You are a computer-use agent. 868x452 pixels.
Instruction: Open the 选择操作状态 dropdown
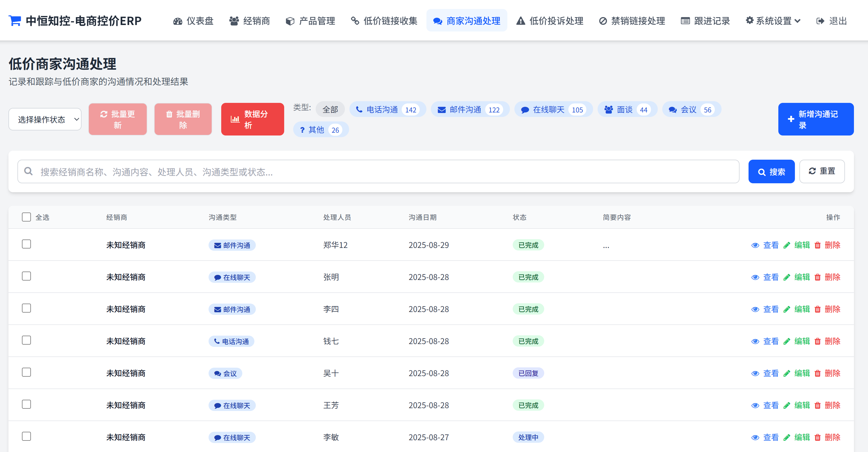[x=45, y=119]
